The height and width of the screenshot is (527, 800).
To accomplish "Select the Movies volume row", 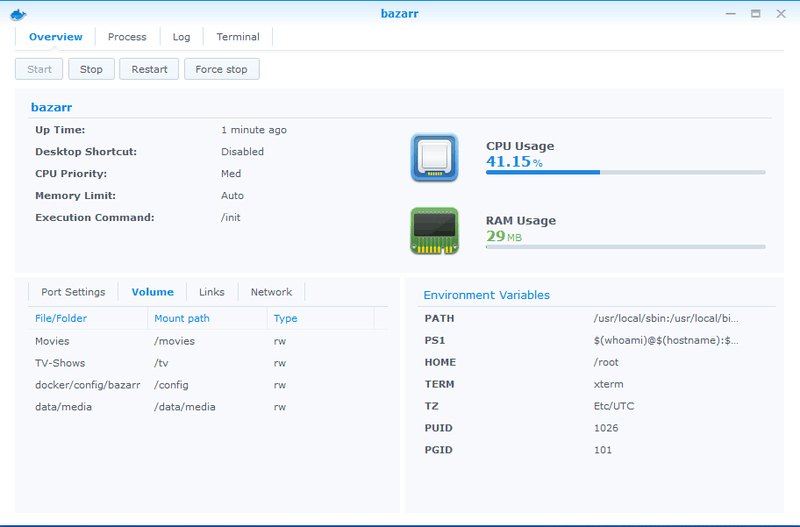I will (208, 341).
